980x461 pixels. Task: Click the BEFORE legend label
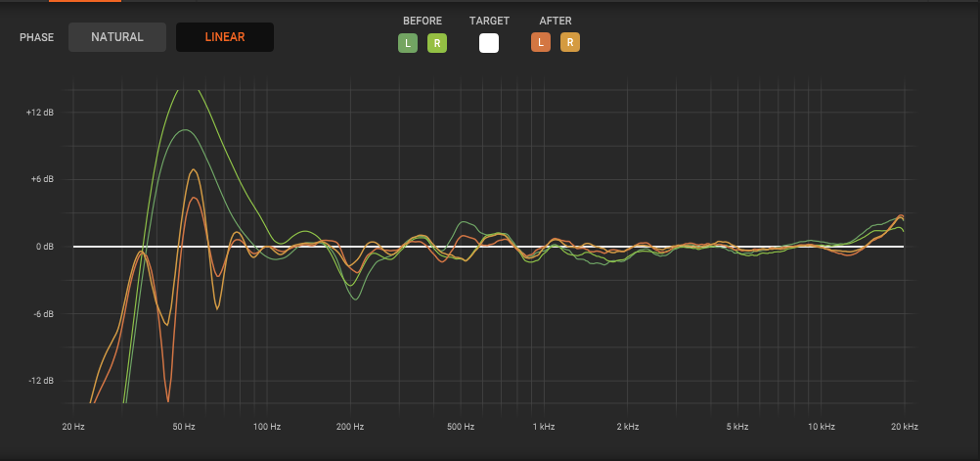click(423, 21)
